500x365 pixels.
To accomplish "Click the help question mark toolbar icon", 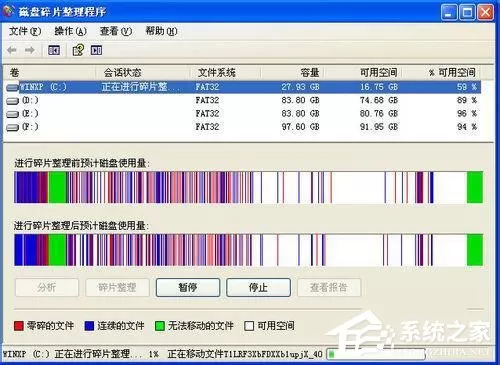I will coord(78,50).
